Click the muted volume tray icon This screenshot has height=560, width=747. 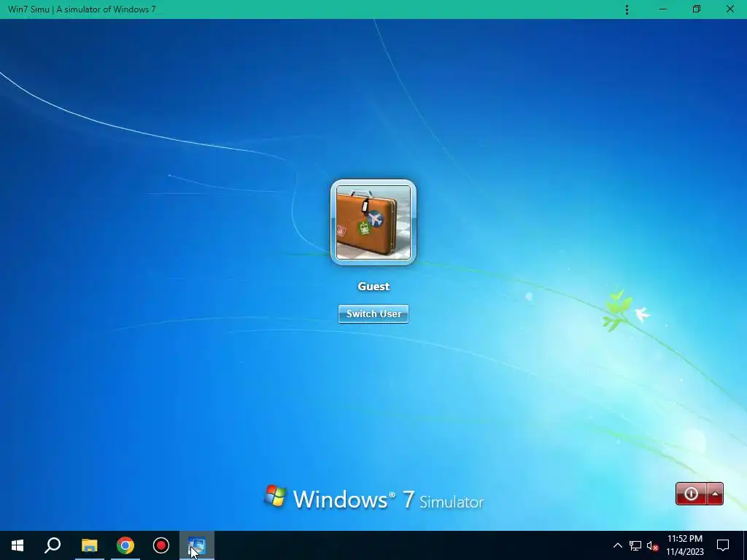click(653, 545)
